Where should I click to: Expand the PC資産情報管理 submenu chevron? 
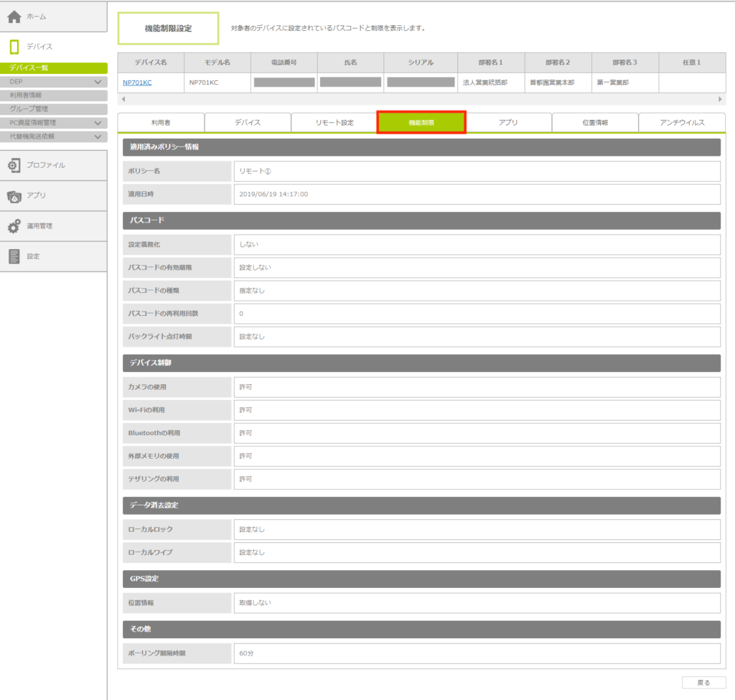pyautogui.click(x=98, y=123)
